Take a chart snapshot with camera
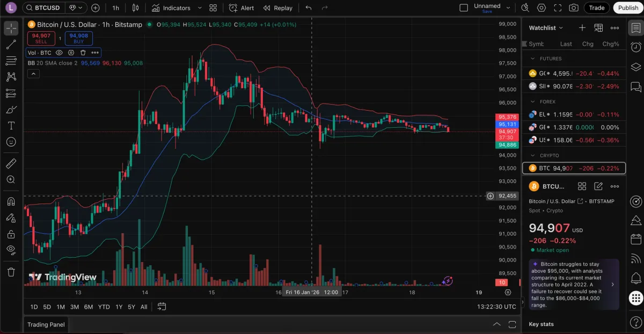 tap(574, 8)
